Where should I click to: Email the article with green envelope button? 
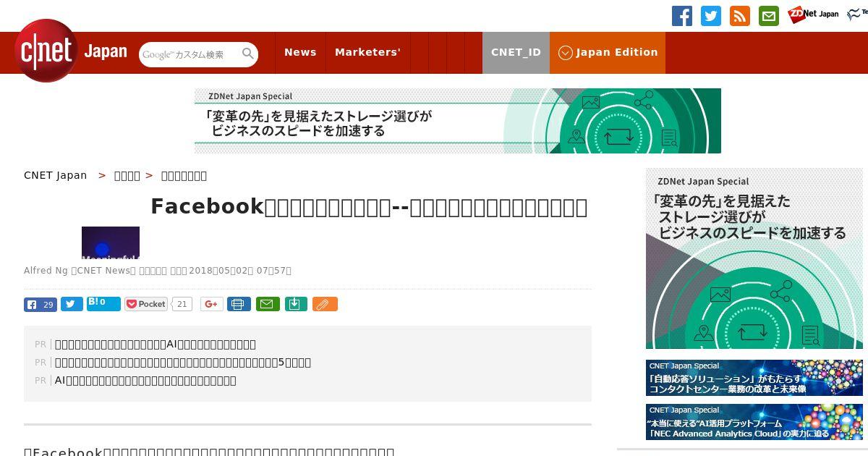click(x=267, y=304)
